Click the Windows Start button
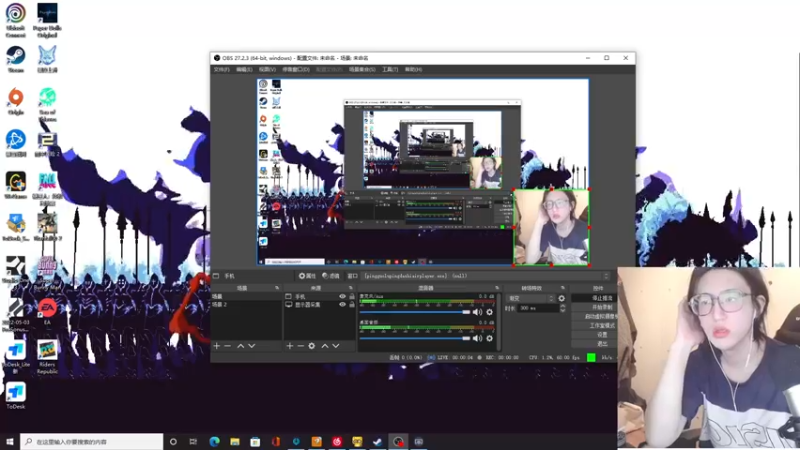Viewport: 800px width, 450px height. point(10,442)
